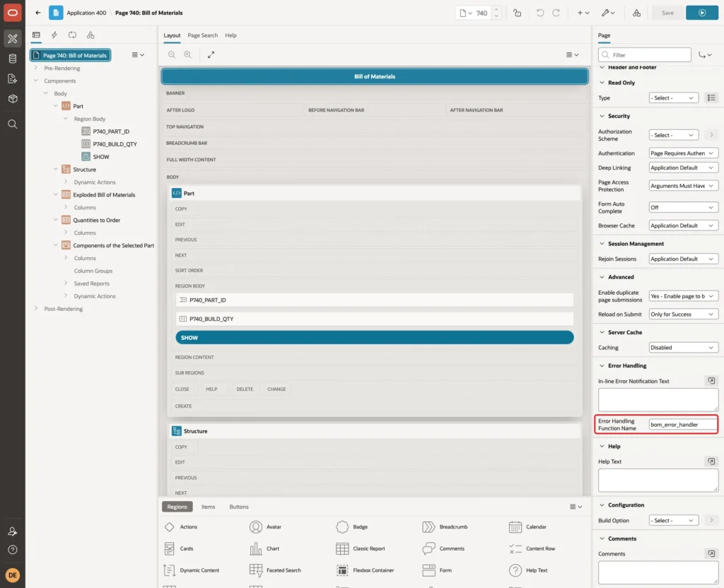Image resolution: width=724 pixels, height=588 pixels.
Task: Open the Form Auto Complete dropdown
Action: (684, 208)
